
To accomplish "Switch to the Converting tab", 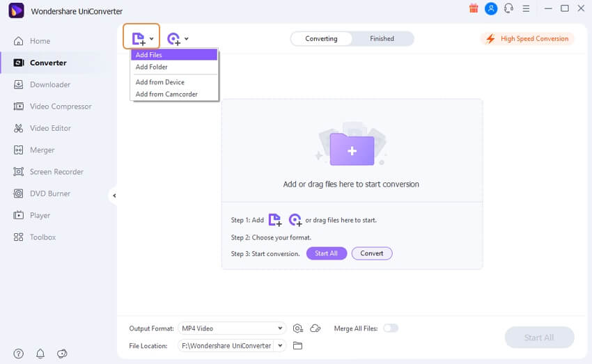I will tap(321, 38).
